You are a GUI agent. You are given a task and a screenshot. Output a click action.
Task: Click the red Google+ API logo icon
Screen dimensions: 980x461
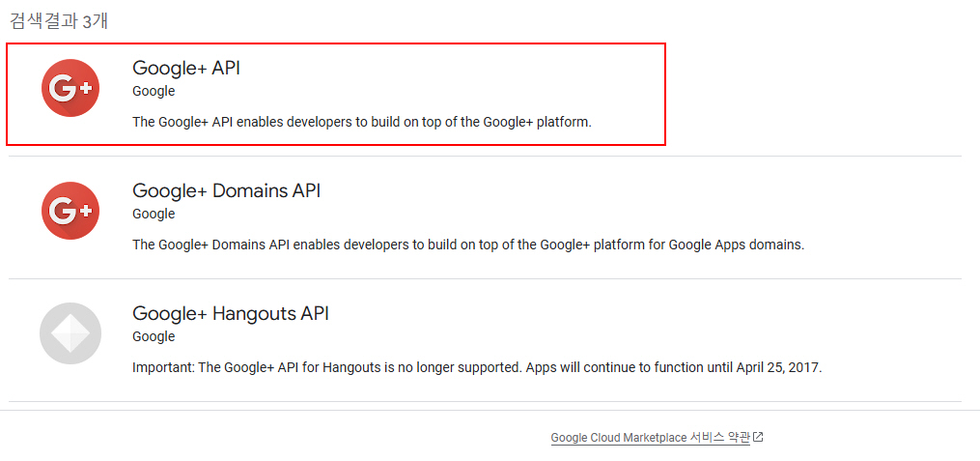[x=70, y=88]
